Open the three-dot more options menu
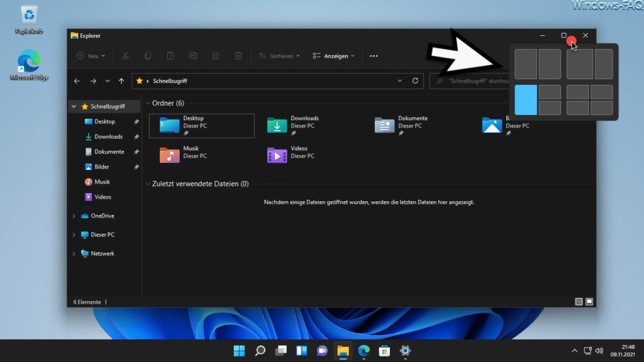Screen dimensions: 644x362 tap(374, 56)
